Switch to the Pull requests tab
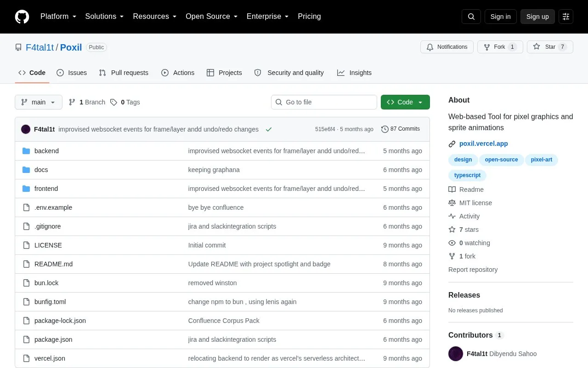The width and height of the screenshot is (588, 368). (124, 73)
